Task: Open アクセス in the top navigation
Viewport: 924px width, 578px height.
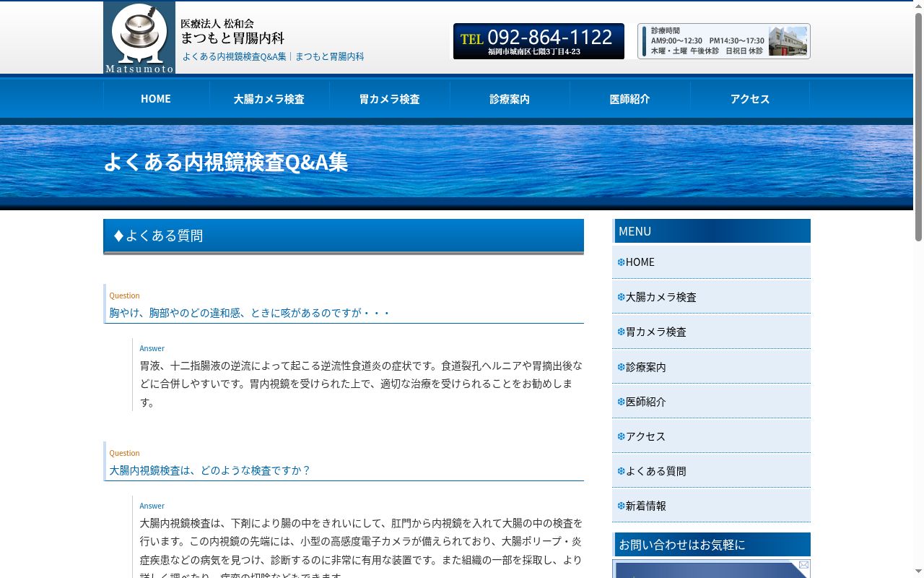Action: click(x=750, y=99)
